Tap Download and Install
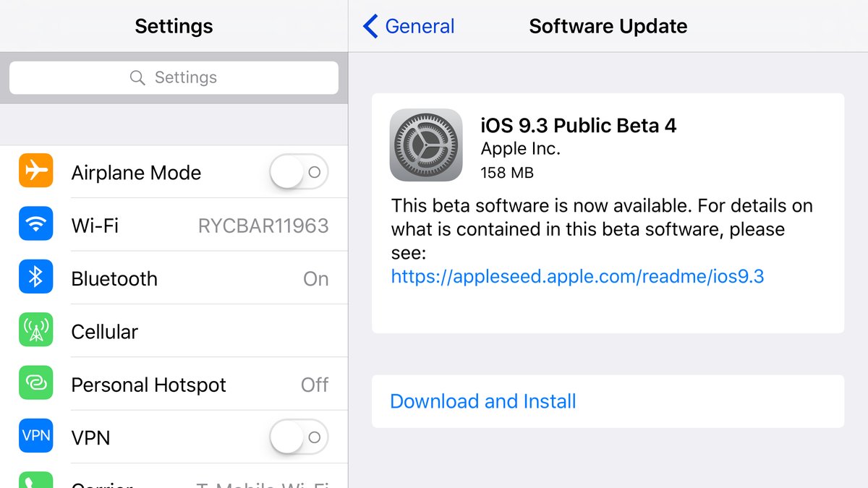 click(x=608, y=401)
